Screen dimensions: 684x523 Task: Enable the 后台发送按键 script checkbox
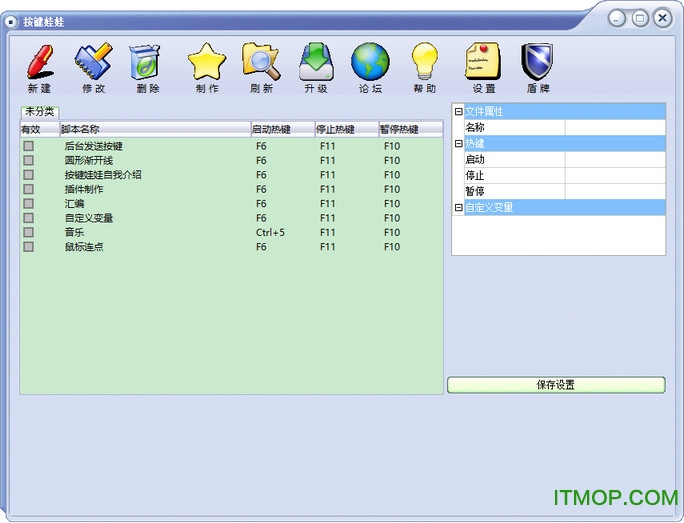coord(29,146)
